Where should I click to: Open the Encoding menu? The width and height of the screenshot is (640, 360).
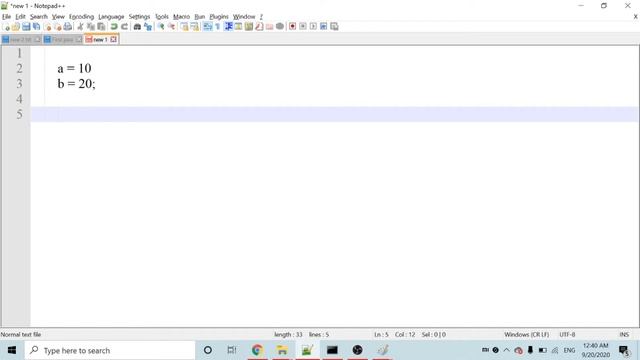coord(82,17)
